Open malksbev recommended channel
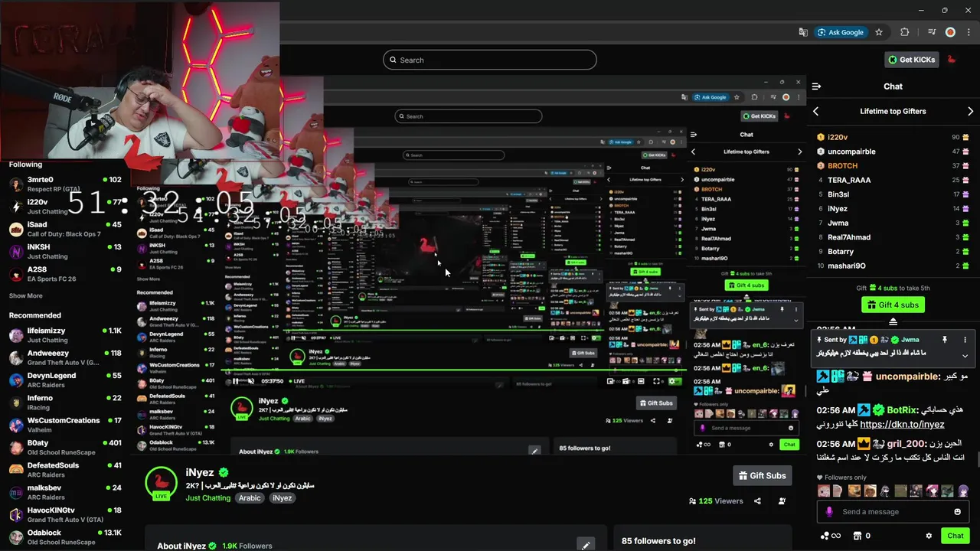Screen dimensions: 980x551 [66, 492]
